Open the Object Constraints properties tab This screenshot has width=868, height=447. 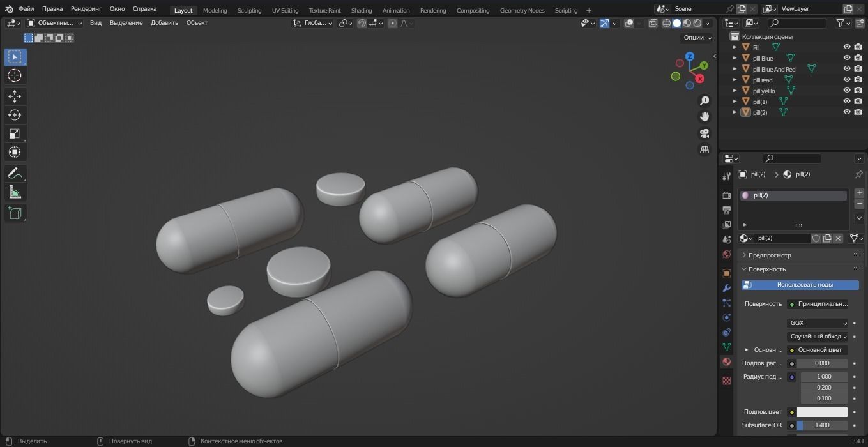[x=726, y=332]
